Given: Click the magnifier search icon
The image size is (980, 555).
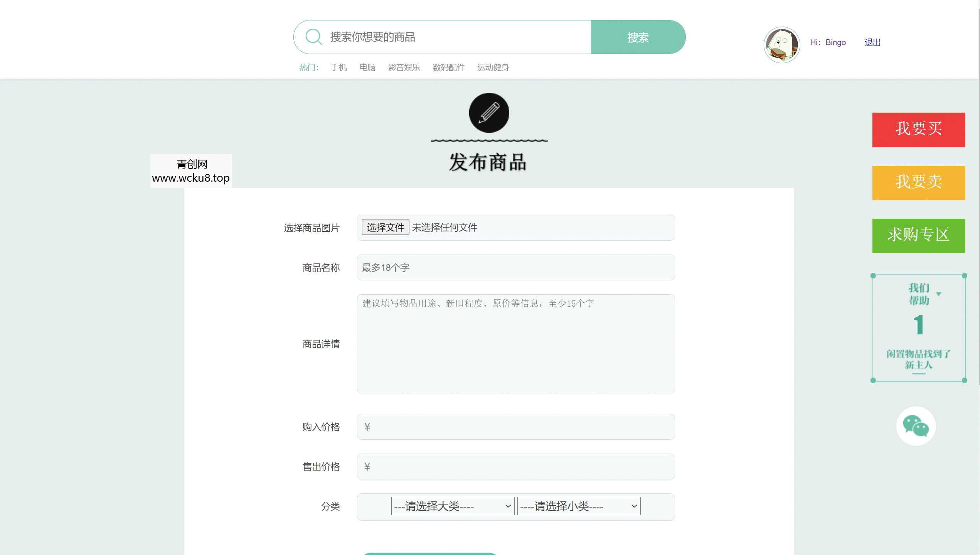Looking at the screenshot, I should tap(314, 37).
